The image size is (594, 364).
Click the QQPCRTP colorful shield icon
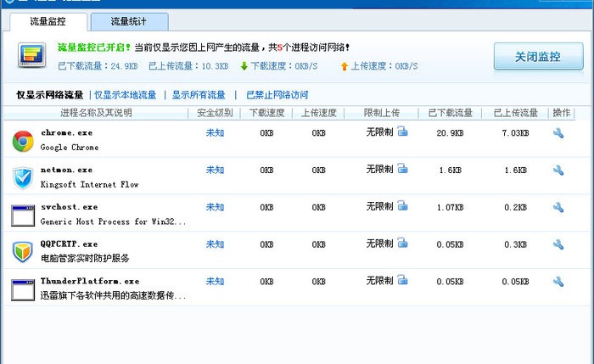tap(23, 252)
